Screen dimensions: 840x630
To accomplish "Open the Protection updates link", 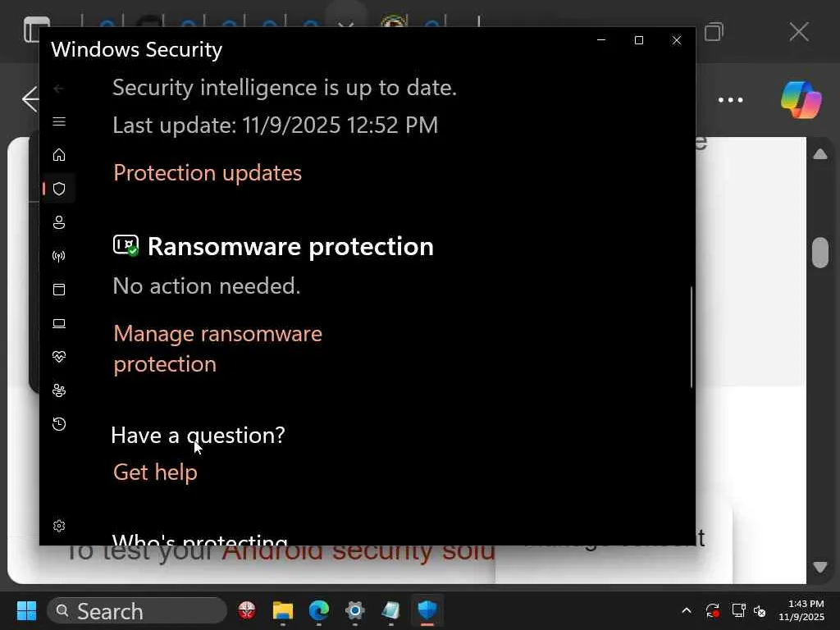I will [x=208, y=173].
